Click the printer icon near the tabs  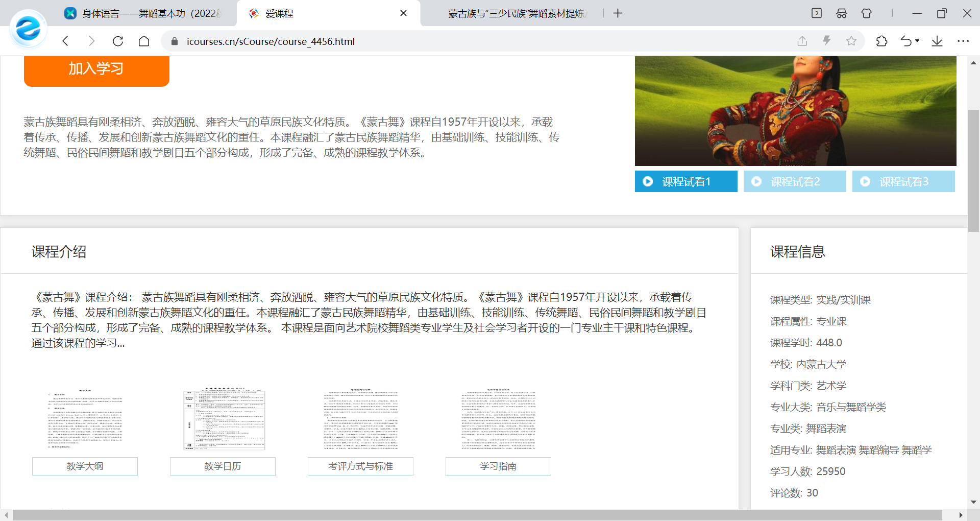tap(841, 13)
